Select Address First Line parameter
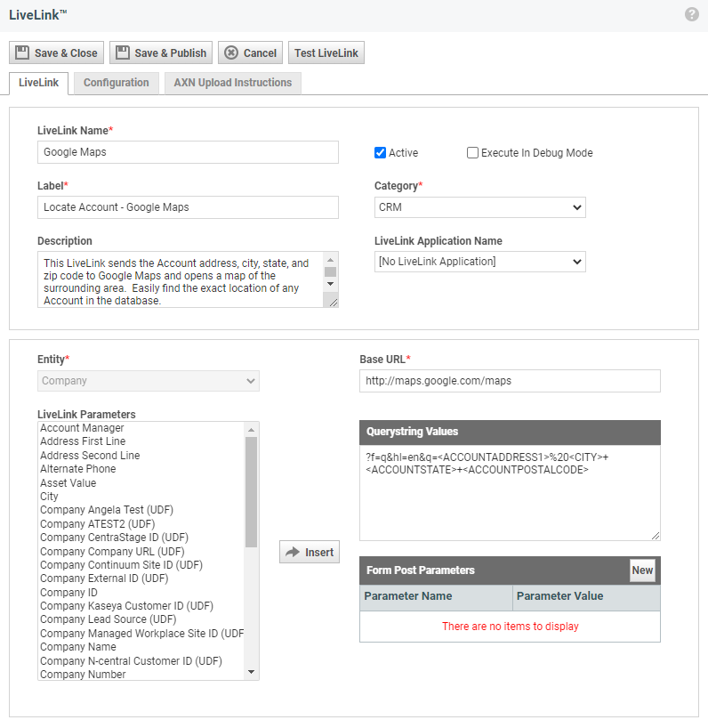This screenshot has width=708, height=728. (x=141, y=441)
